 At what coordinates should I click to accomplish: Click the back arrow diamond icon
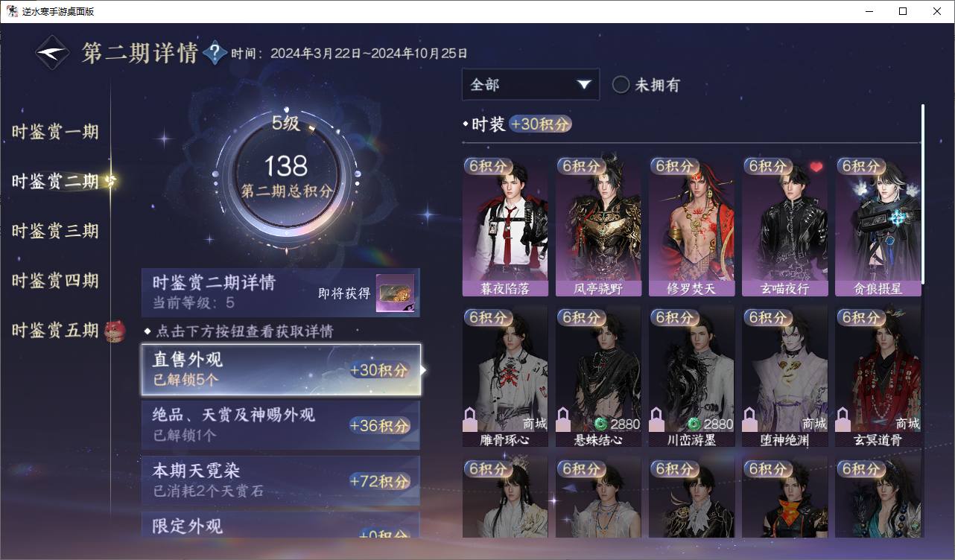tap(53, 53)
